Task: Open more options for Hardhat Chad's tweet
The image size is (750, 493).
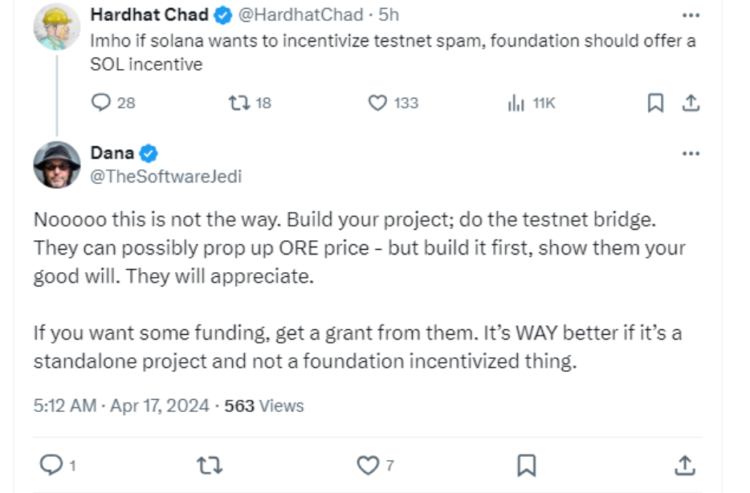Action: [690, 15]
